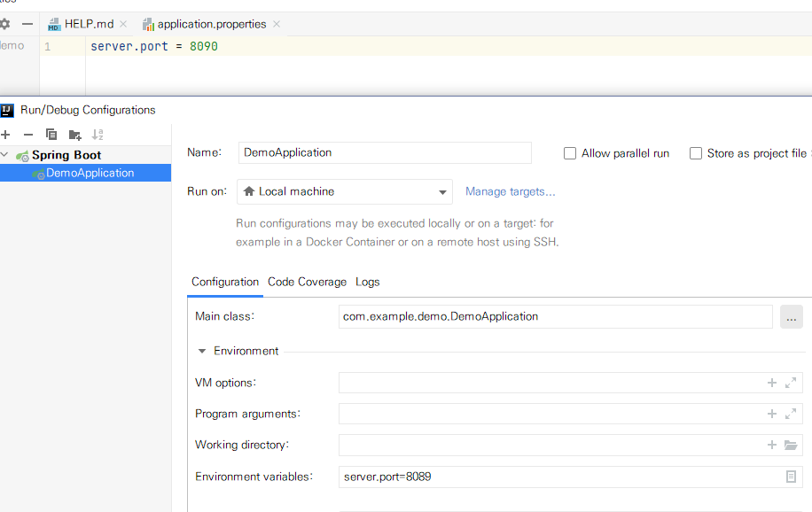Add new run configuration with plus icon
The width and height of the screenshot is (812, 512).
pyautogui.click(x=5, y=135)
